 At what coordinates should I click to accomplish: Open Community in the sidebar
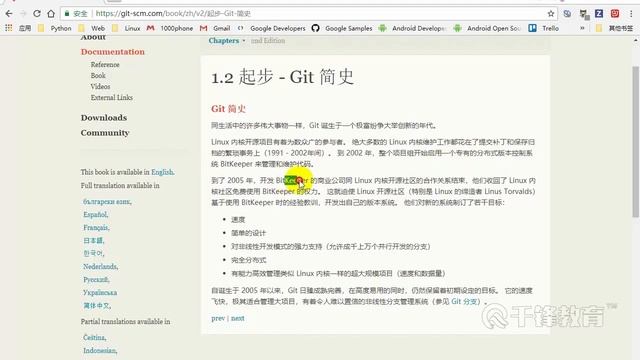[105, 133]
